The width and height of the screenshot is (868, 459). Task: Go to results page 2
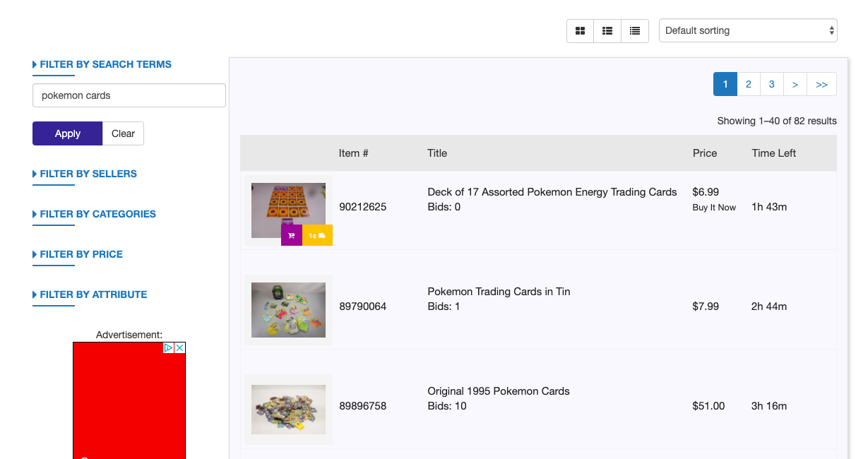coord(749,84)
